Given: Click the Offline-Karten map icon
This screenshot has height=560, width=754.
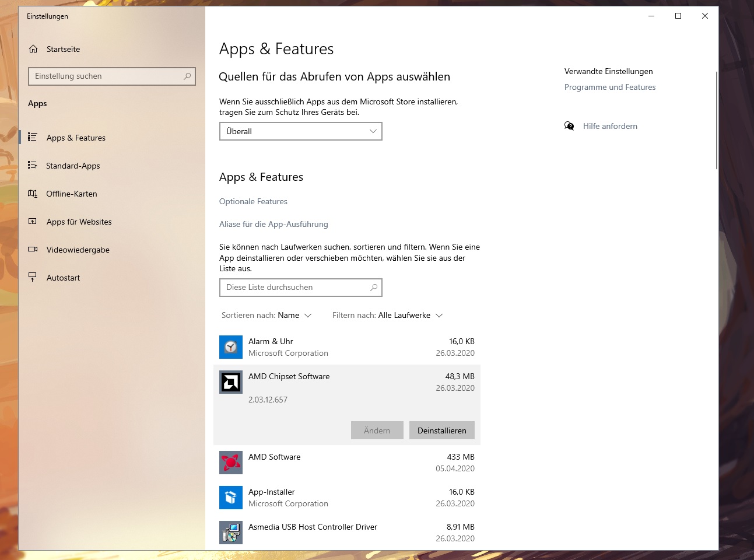Looking at the screenshot, I should click(x=33, y=193).
